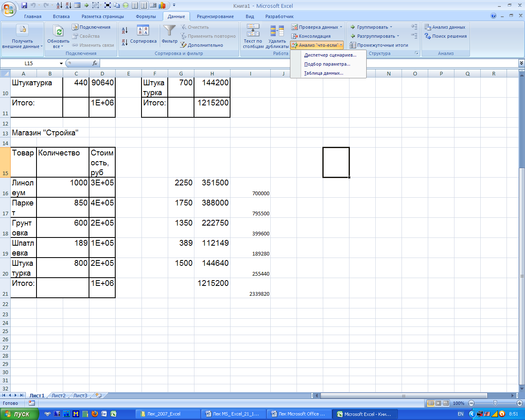
Task: Open the Сортировка dialog
Action: 143,35
